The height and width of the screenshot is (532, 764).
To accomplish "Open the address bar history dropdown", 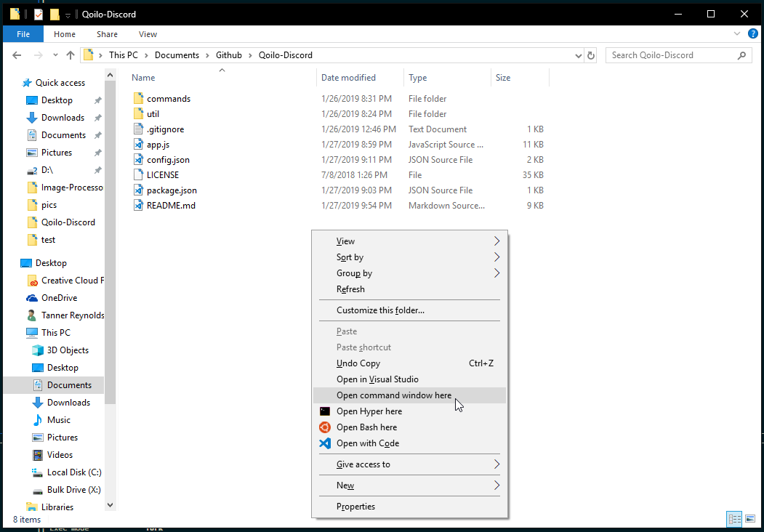I will (x=579, y=55).
